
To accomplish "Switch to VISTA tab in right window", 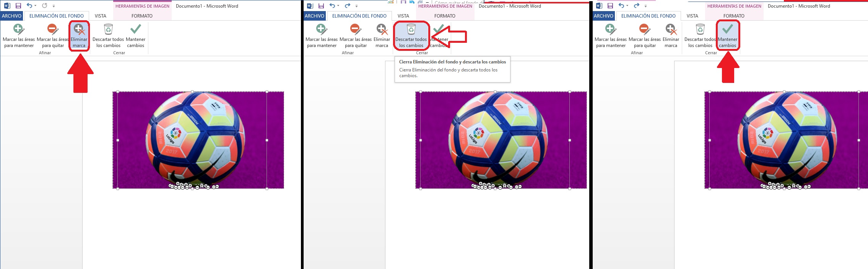I will point(692,16).
